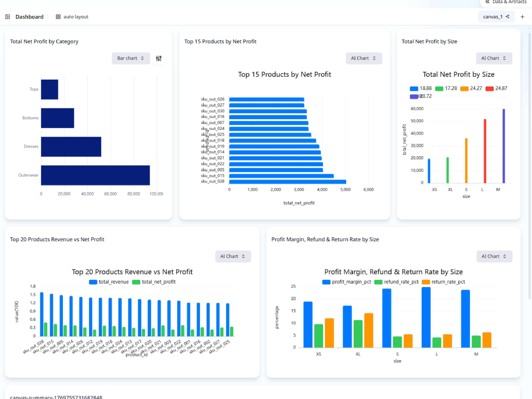Add a new canvas with the plus icon
The image size is (532, 399).
point(522,17)
